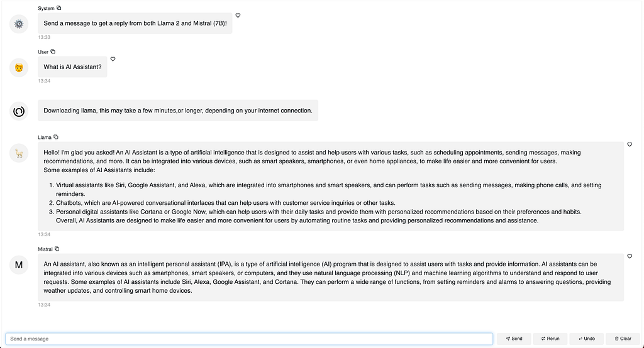Screen dimensions: 644x348
Task: Click the Llama avatar icon
Action: 19,153
